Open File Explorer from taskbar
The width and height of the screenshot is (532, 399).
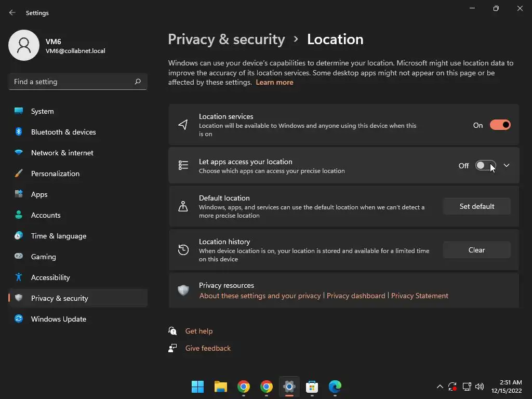[221, 387]
